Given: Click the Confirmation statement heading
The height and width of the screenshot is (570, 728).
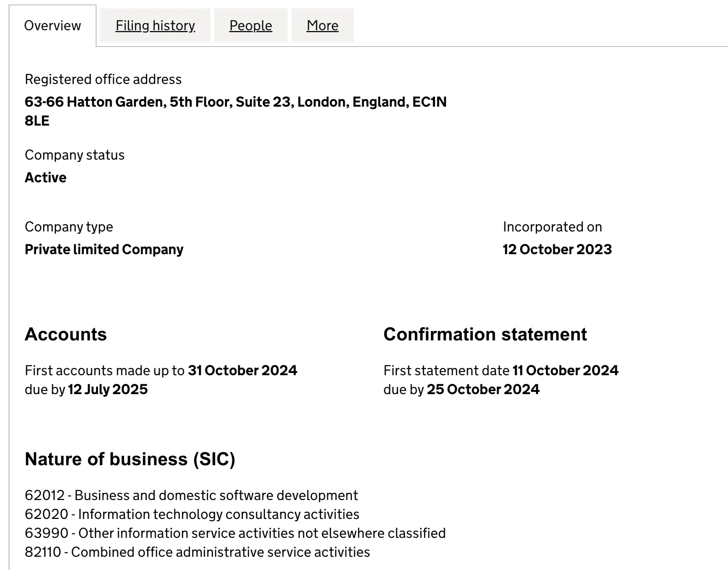Looking at the screenshot, I should tap(485, 334).
